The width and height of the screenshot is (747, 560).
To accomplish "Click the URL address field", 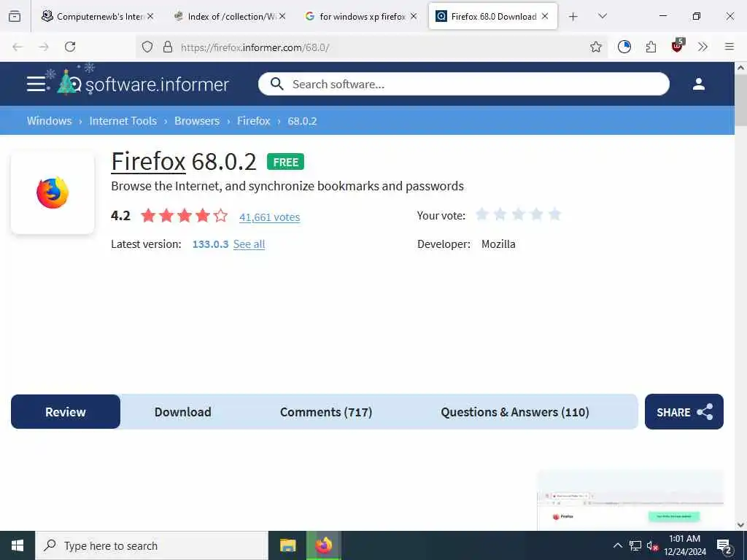I will pyautogui.click(x=371, y=47).
